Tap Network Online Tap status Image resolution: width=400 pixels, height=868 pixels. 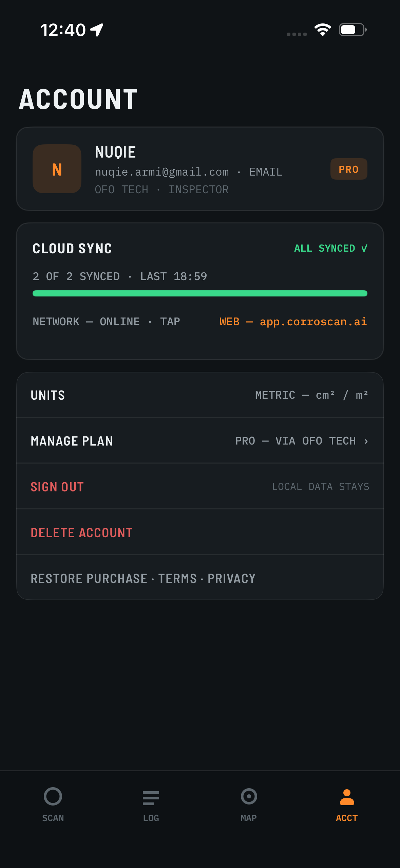click(106, 322)
